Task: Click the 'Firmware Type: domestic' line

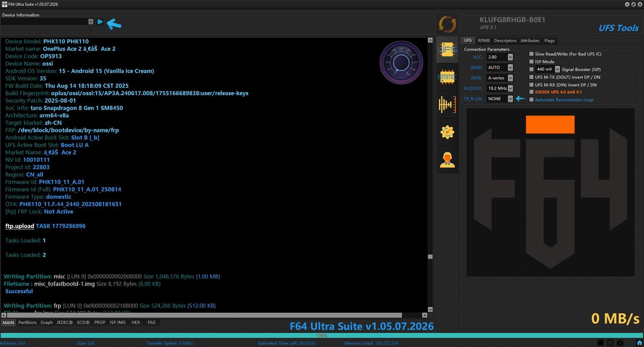Action: coord(38,197)
